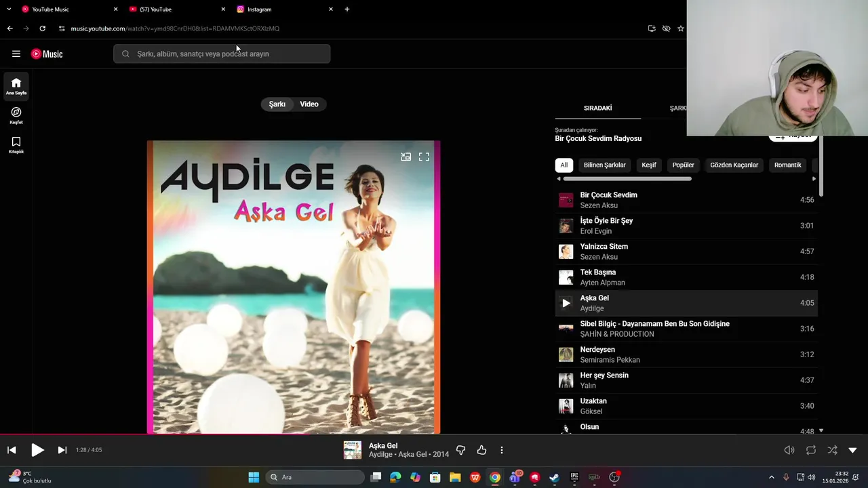The height and width of the screenshot is (488, 868).
Task: Reload the page
Action: point(42,28)
